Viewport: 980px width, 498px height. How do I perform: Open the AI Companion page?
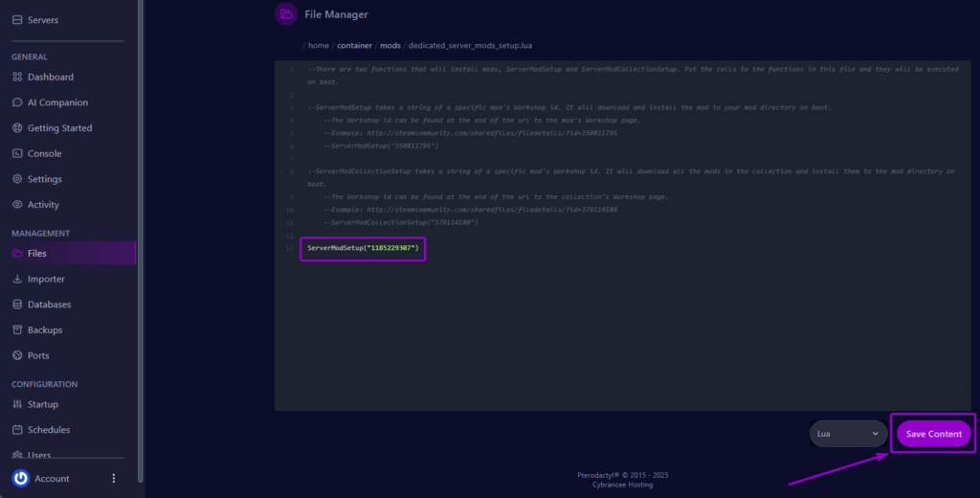tap(57, 102)
